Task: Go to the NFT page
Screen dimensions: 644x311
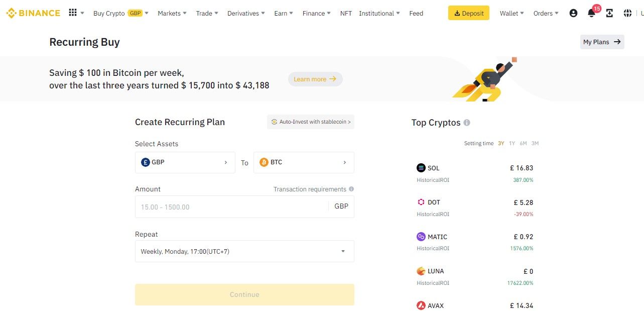Action: (x=346, y=14)
